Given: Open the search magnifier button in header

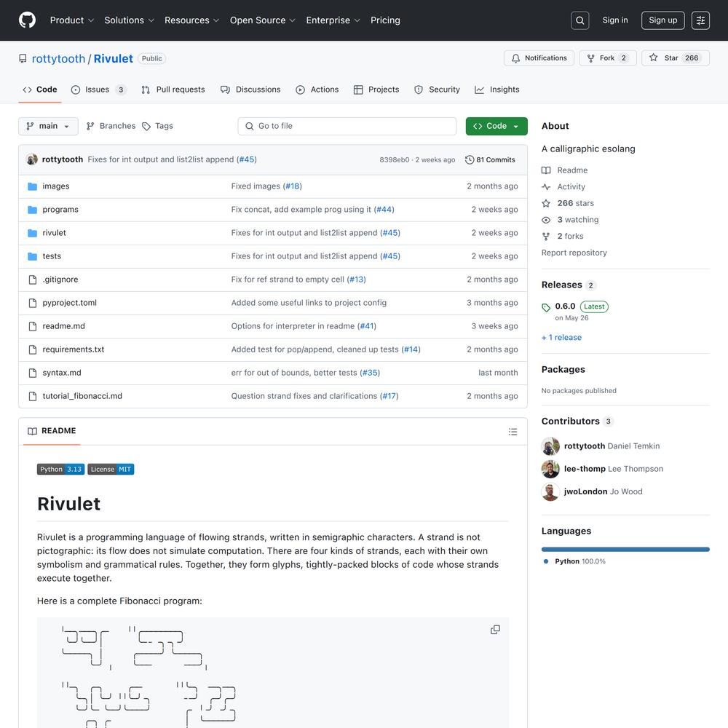Looking at the screenshot, I should pos(579,20).
